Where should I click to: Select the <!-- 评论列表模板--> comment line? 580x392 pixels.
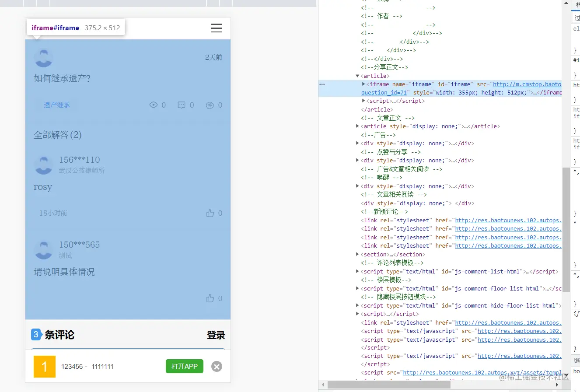[x=392, y=263]
